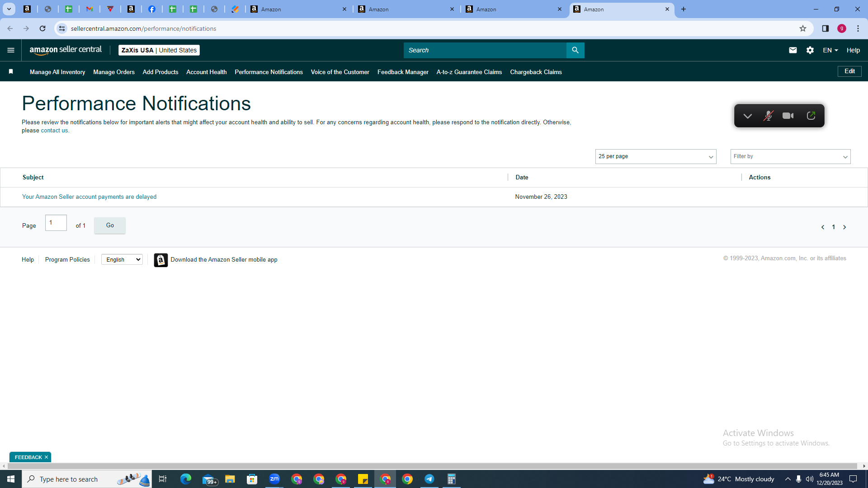Image resolution: width=868 pixels, height=488 pixels.
Task: Open the settings gear icon
Action: click(810, 50)
